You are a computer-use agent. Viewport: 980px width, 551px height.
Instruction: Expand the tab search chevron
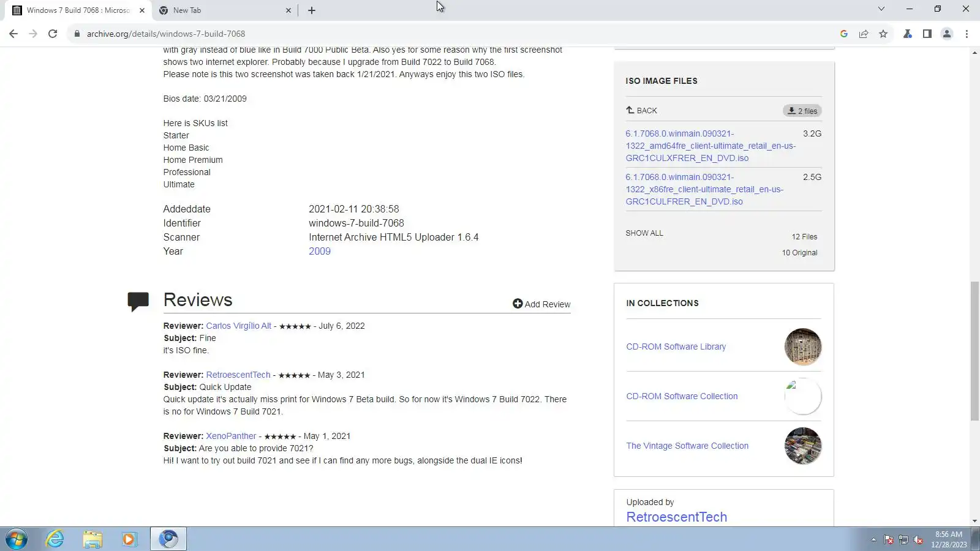[881, 9]
